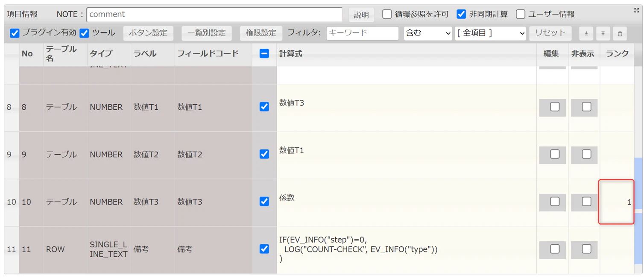
Task: Uncheck the enable checkbox for row 10
Action: pyautogui.click(x=264, y=202)
